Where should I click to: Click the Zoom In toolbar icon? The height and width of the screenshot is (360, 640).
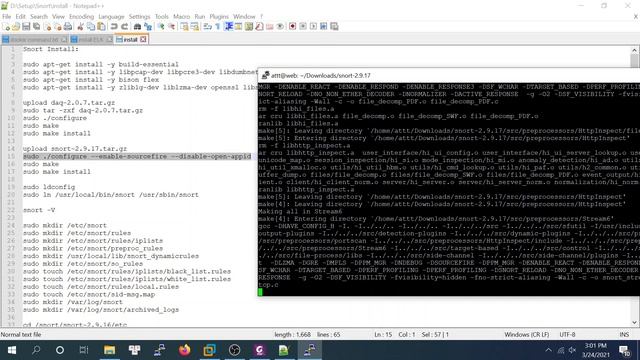tap(161, 27)
